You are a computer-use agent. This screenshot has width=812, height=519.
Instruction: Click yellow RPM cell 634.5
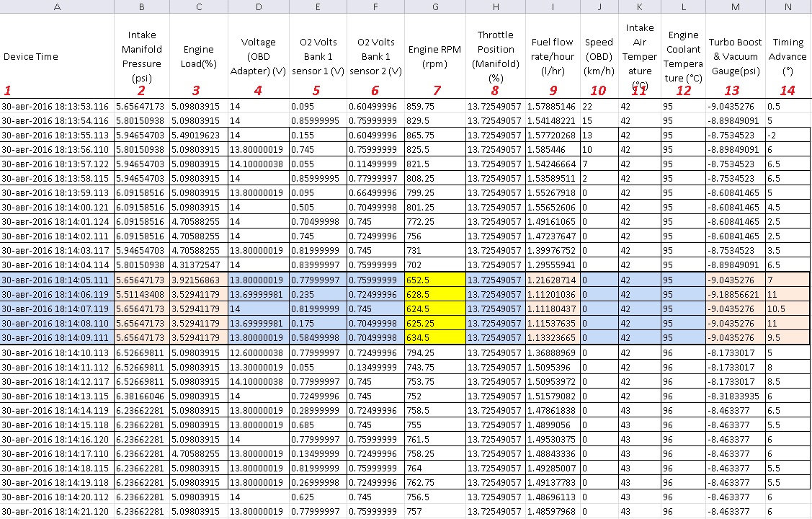coord(435,337)
